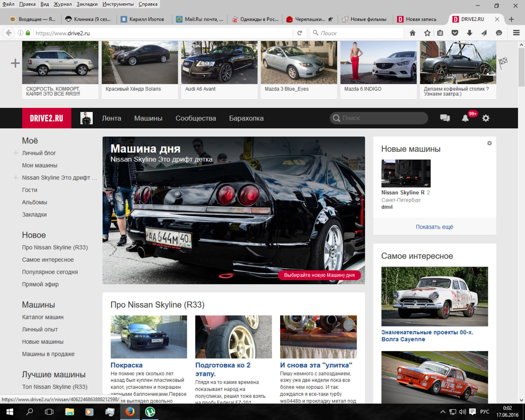
Task: Open the downloads arrow icon
Action: 469,33
